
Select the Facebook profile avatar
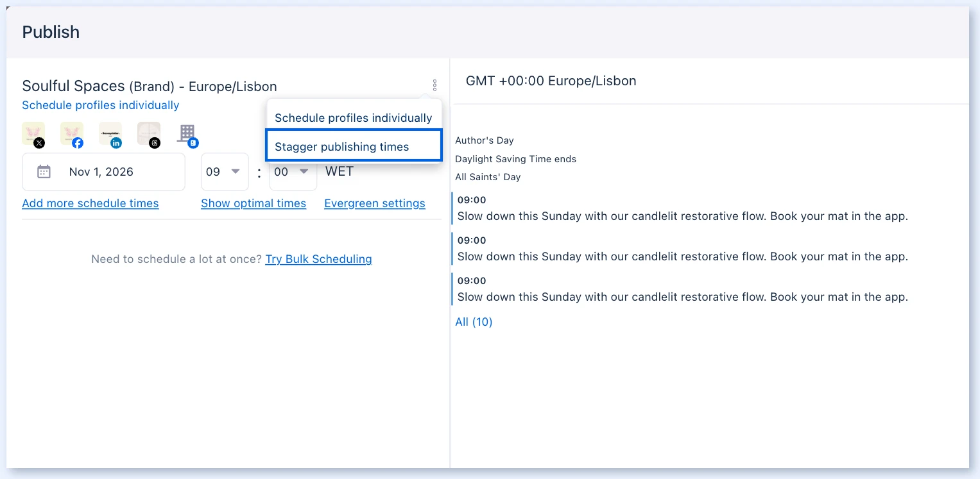coord(72,135)
